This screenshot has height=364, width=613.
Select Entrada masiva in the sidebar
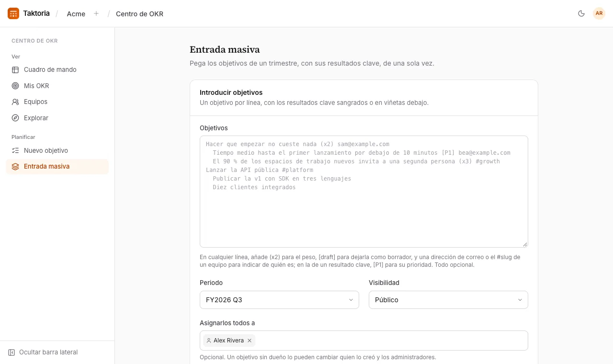click(x=57, y=166)
